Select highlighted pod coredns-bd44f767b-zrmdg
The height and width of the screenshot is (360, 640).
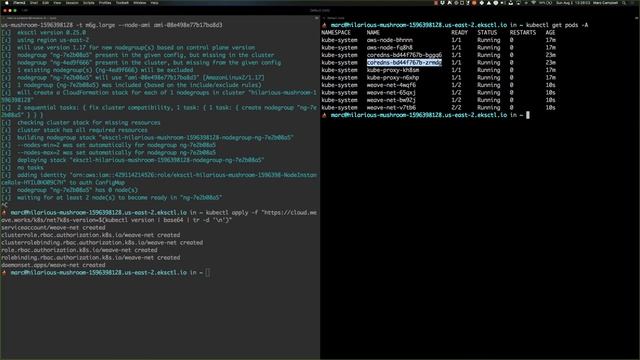(x=404, y=62)
